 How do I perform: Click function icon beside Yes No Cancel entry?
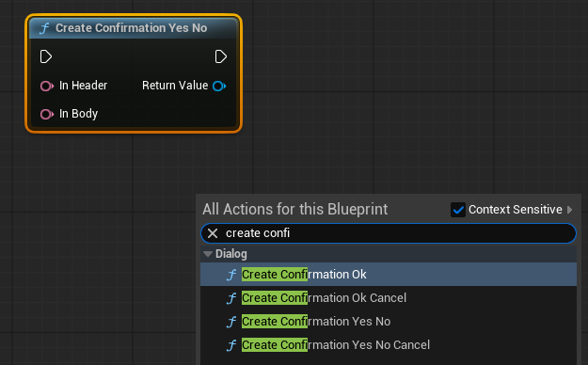[231, 345]
